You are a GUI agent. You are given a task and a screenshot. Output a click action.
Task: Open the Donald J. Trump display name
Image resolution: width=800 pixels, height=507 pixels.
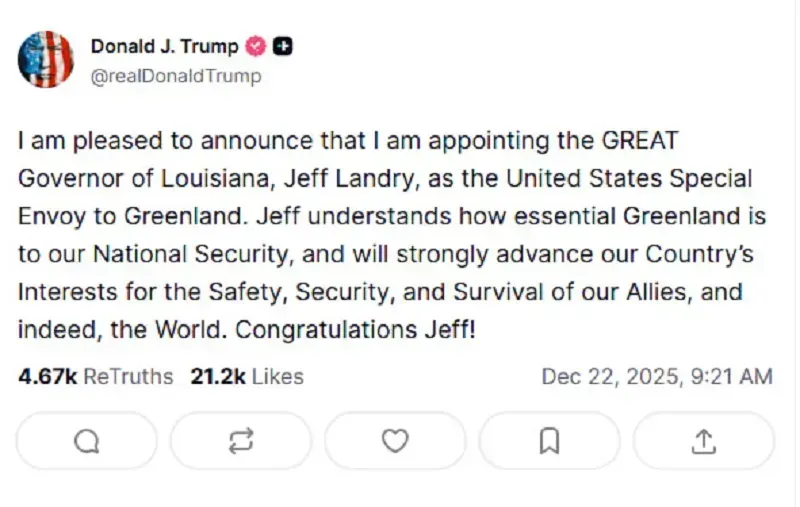165,47
